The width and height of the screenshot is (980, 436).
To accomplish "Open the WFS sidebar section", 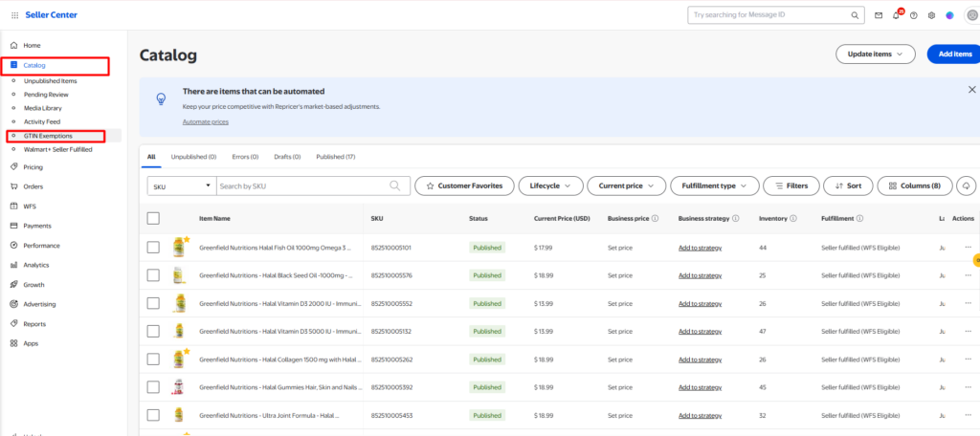I will point(30,207).
